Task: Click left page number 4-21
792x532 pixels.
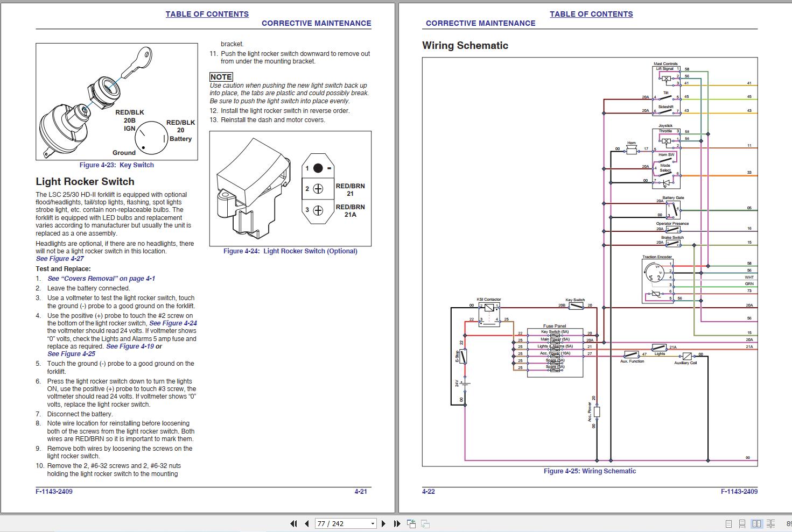Action: (361, 492)
